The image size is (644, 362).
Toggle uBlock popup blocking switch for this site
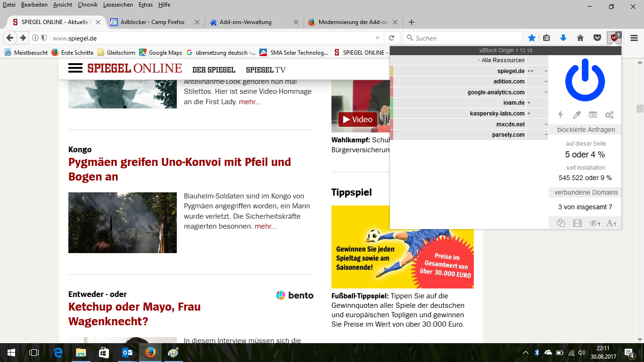click(x=561, y=223)
